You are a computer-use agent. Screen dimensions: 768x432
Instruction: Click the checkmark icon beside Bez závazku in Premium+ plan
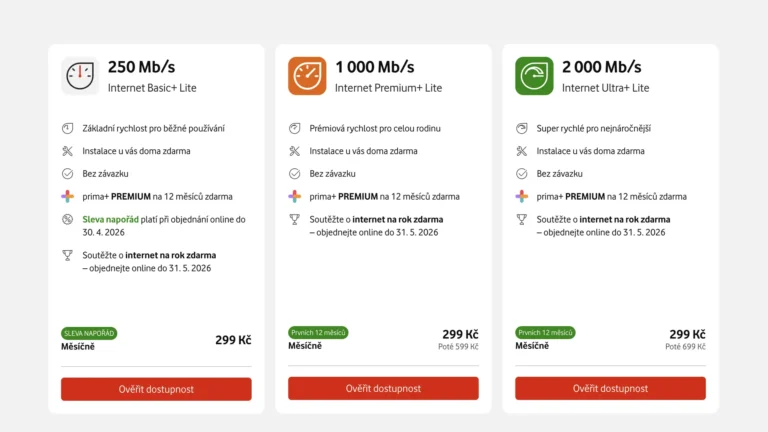pyautogui.click(x=294, y=174)
